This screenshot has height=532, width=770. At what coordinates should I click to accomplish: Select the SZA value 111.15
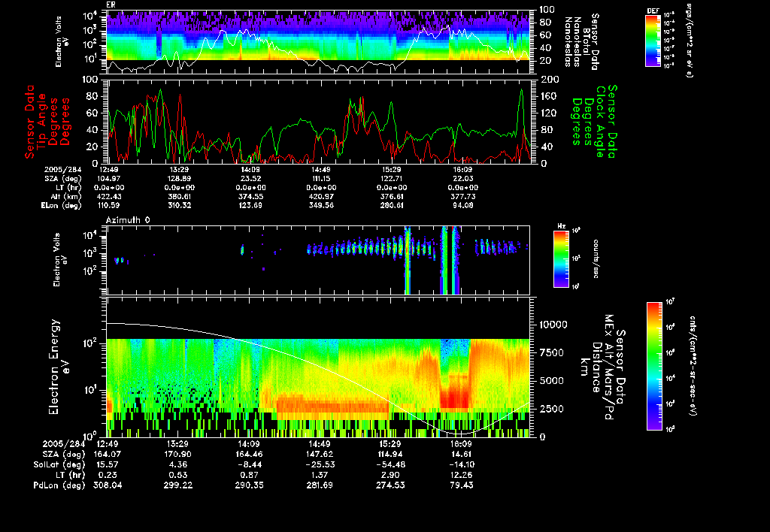pos(321,179)
